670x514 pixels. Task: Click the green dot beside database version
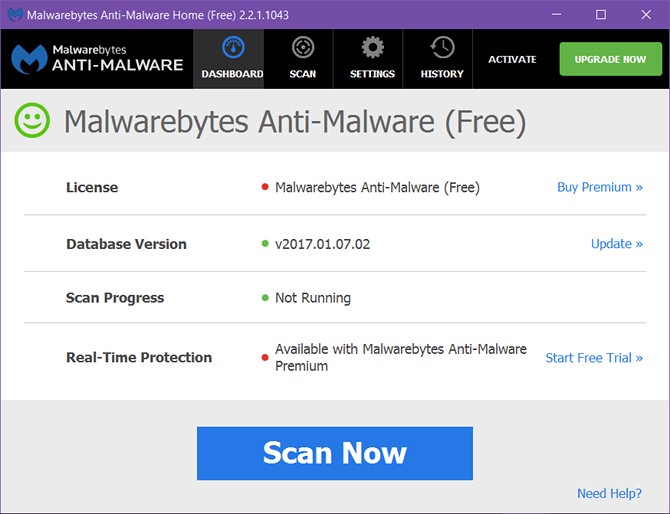(264, 244)
